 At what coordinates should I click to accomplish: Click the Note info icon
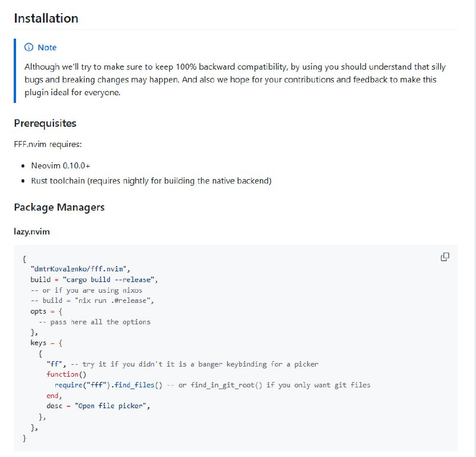[29, 48]
